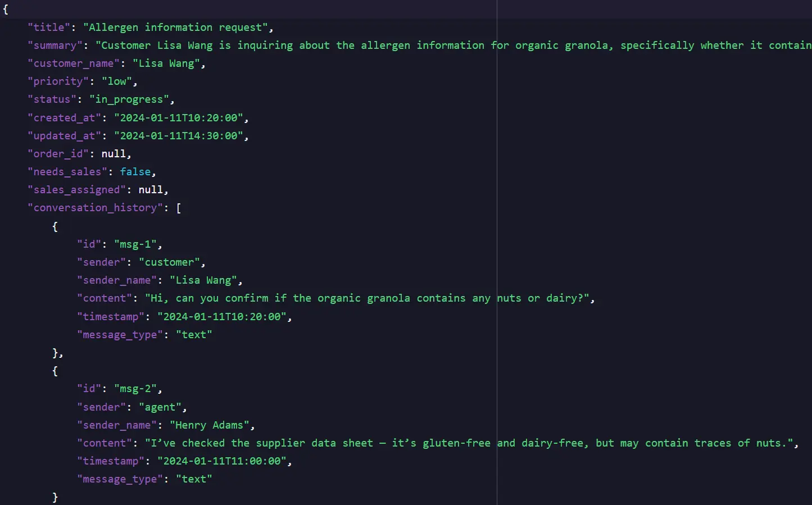Click the false value of "needs_sales"
Screen dimensions: 812x505
135,172
